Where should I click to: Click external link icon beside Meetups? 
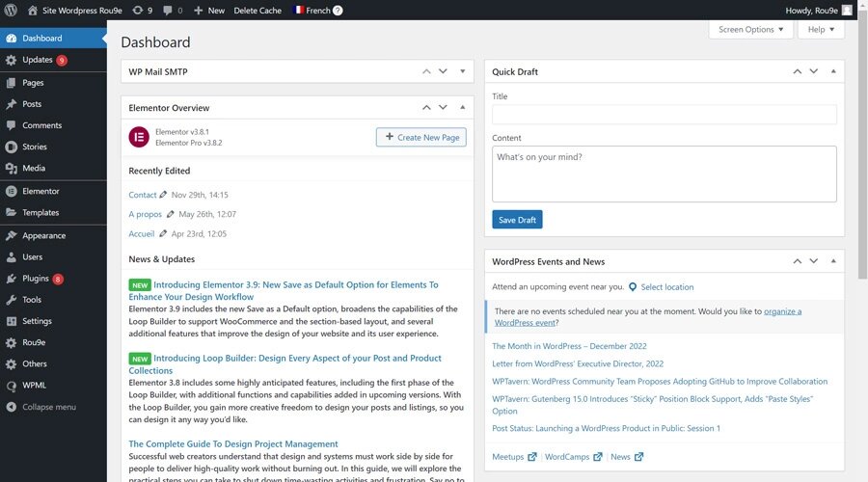coord(532,457)
